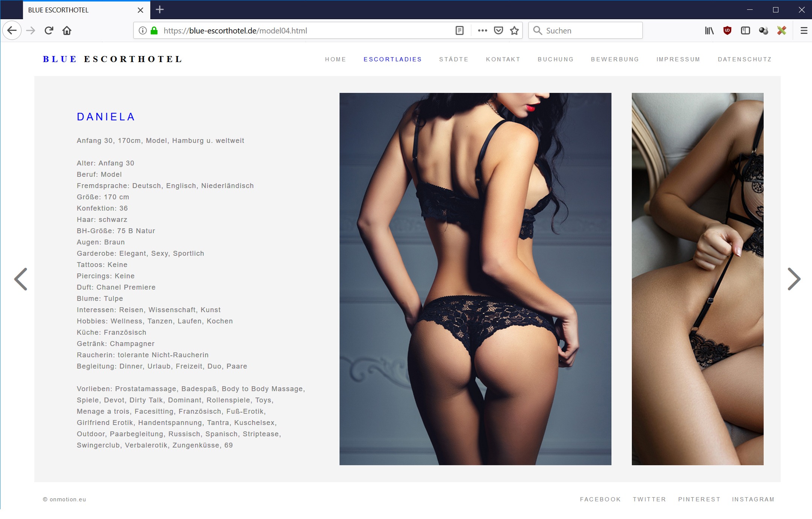Open the HOME menu item

pos(335,59)
